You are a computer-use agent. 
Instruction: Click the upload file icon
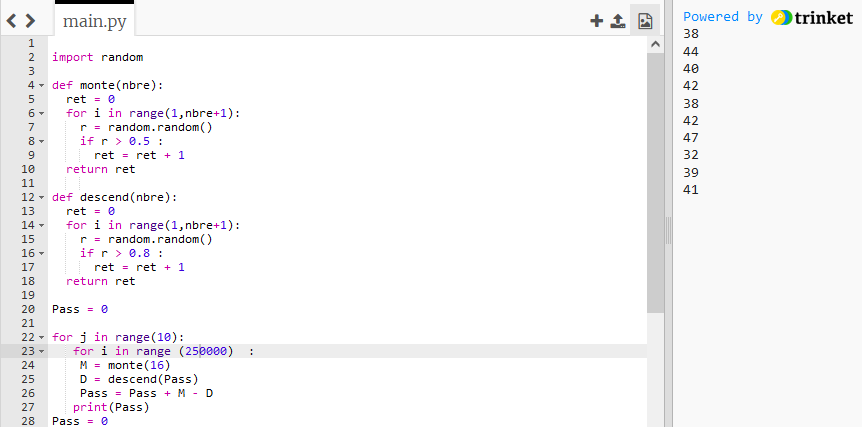pyautogui.click(x=618, y=20)
